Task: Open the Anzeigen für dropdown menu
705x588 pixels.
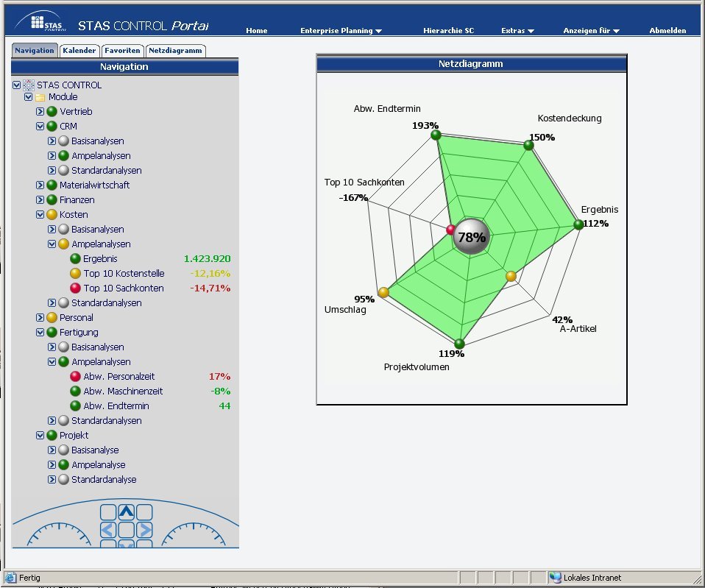Action: [591, 31]
